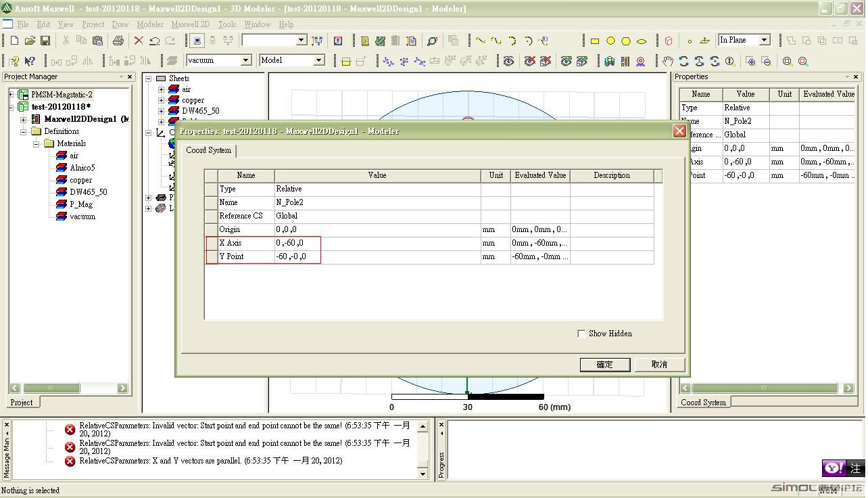
Task: Expand the PMSM-Magstatic-2 project node
Action: [x=11, y=95]
